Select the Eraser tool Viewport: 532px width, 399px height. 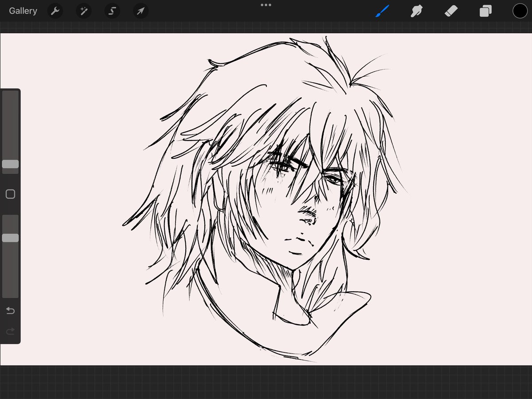pos(451,11)
